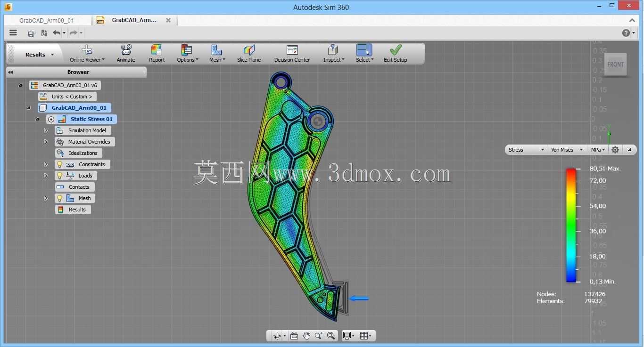Click the export document icon beside Save

click(44, 33)
